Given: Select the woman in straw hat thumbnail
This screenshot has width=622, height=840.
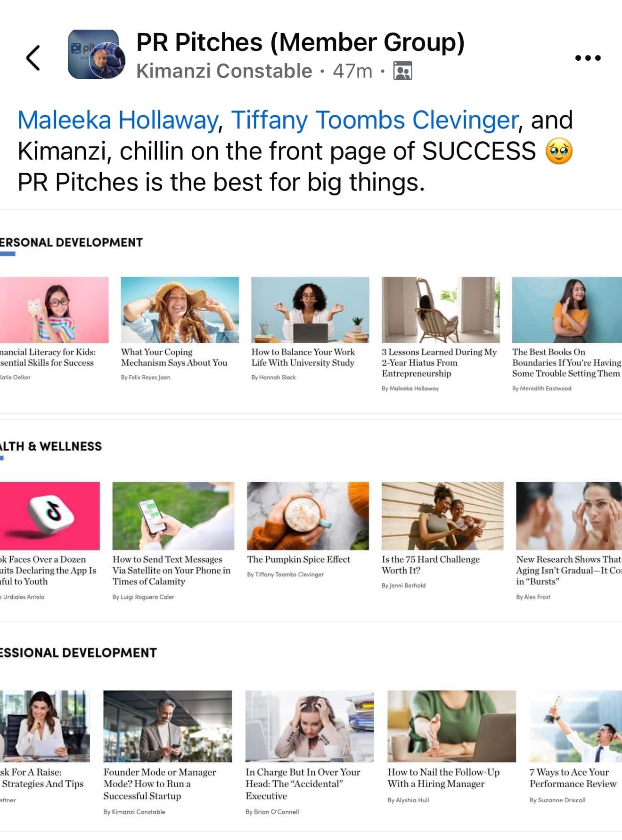Looking at the screenshot, I should pos(180,310).
